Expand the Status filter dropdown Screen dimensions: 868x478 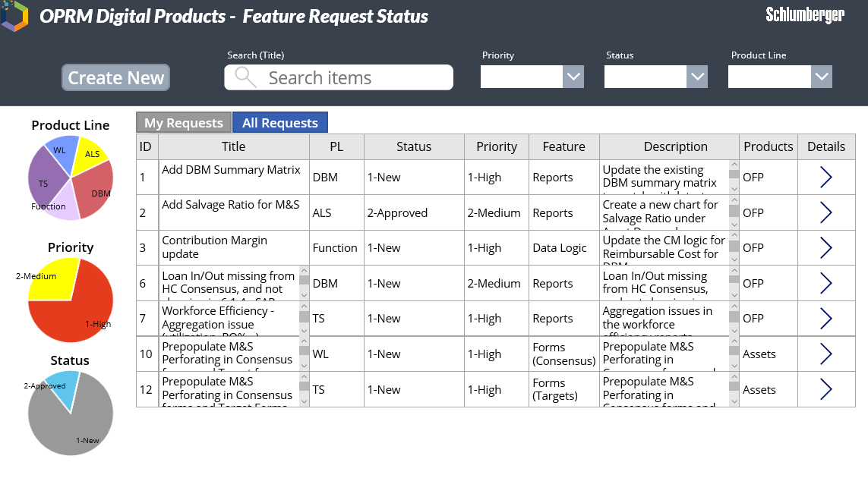697,77
